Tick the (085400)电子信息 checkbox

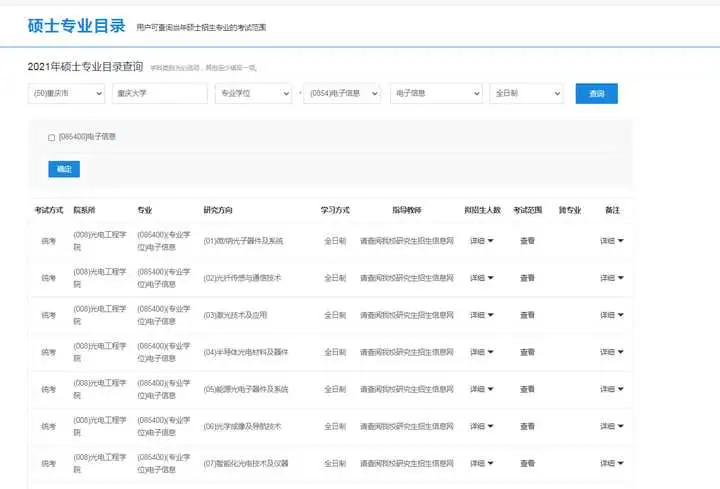(51, 137)
